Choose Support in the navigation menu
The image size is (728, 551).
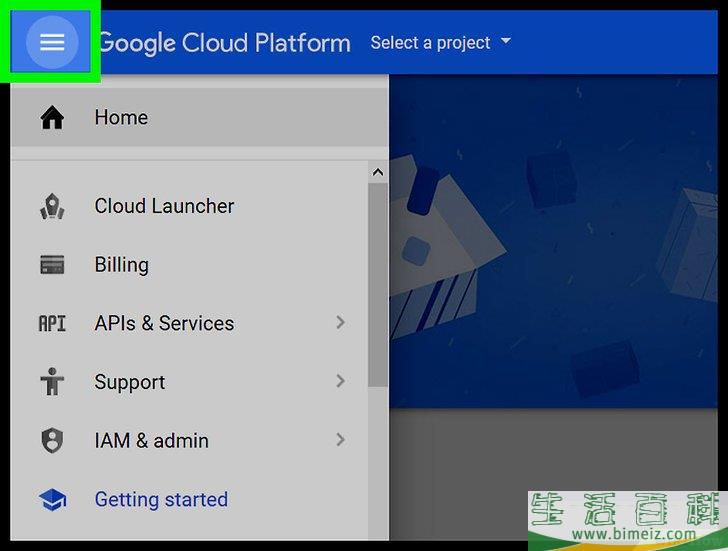[189, 382]
